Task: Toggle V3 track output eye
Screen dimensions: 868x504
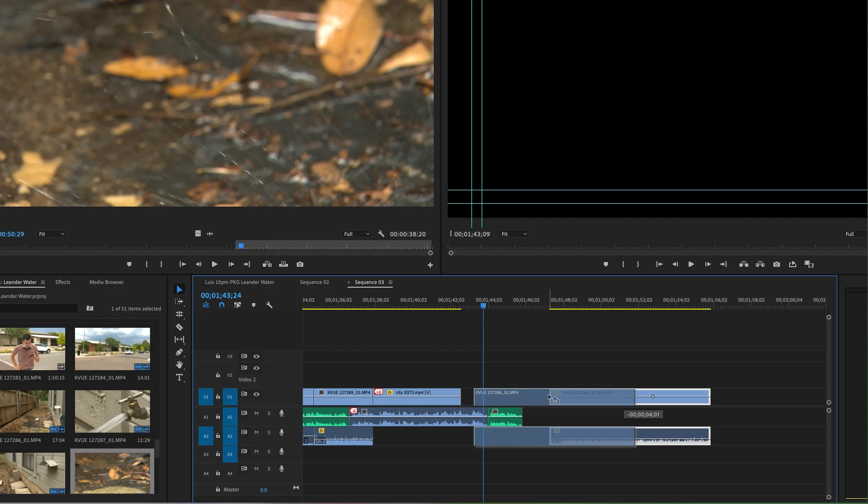Action: click(x=256, y=356)
